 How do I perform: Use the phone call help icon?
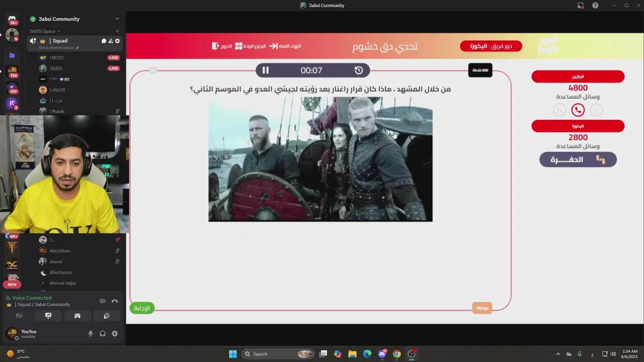[x=578, y=110]
